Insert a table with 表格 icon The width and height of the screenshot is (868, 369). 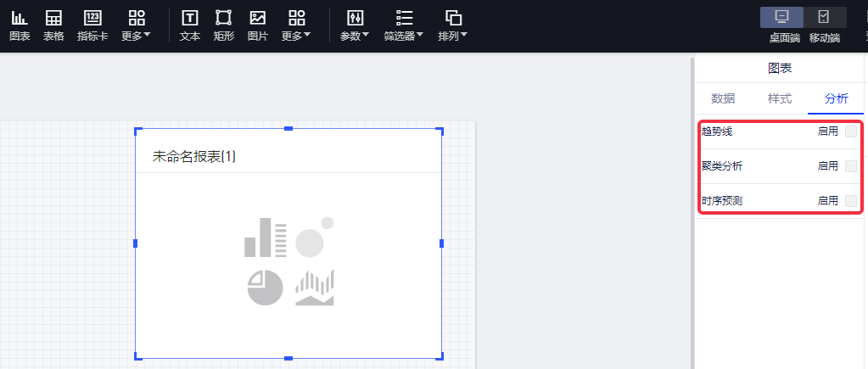[x=53, y=25]
